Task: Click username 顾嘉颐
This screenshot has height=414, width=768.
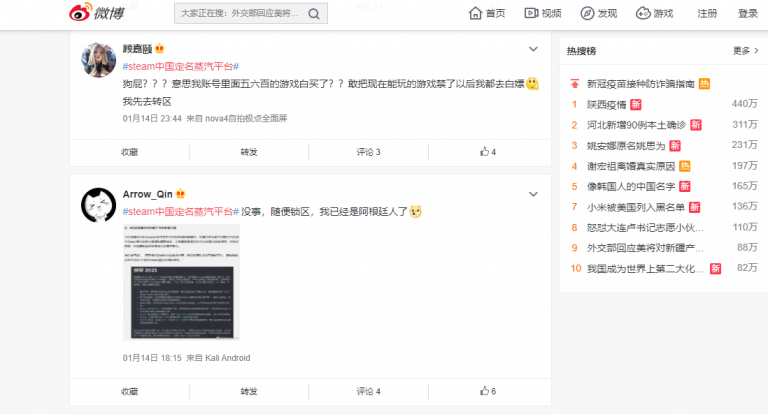Action: point(137,49)
